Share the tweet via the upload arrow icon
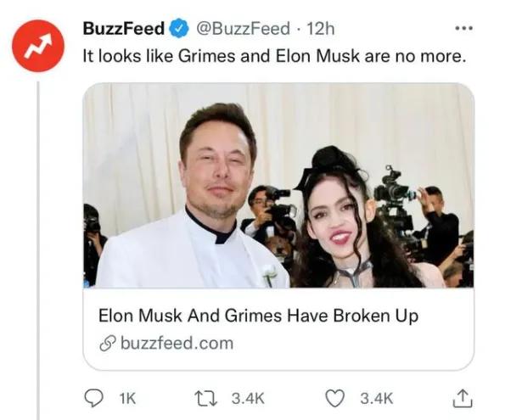Viewport: 522px width, 420px height. [463, 395]
